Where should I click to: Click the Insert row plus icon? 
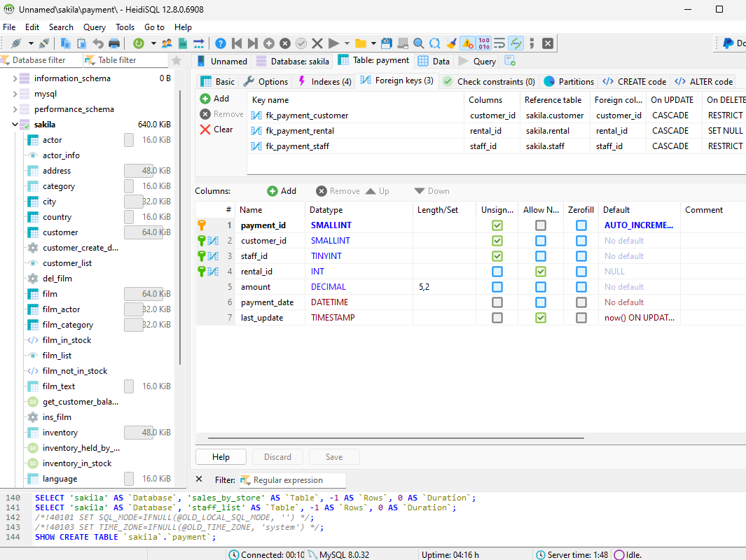(269, 43)
